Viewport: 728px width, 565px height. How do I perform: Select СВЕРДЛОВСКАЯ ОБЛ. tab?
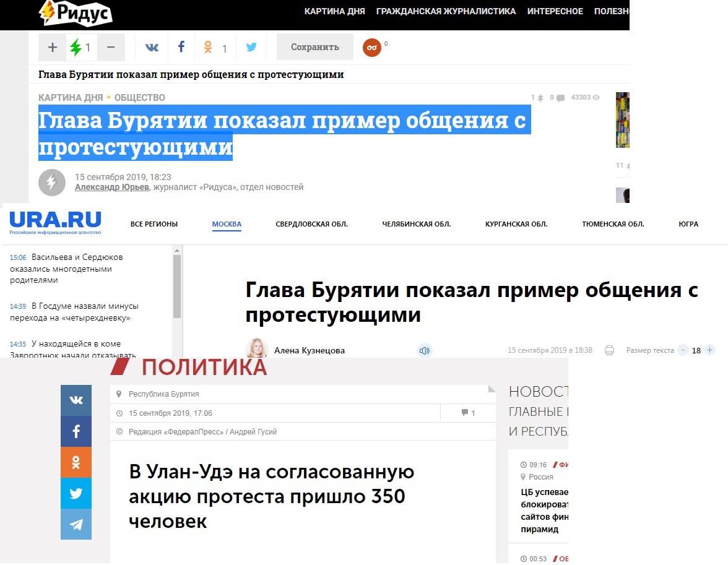[311, 224]
